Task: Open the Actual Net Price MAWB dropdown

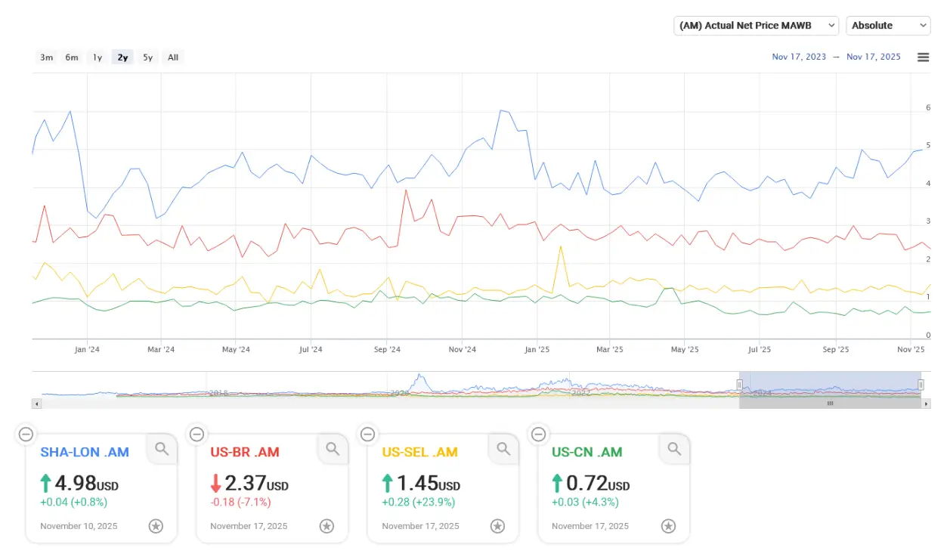Action: (x=756, y=26)
